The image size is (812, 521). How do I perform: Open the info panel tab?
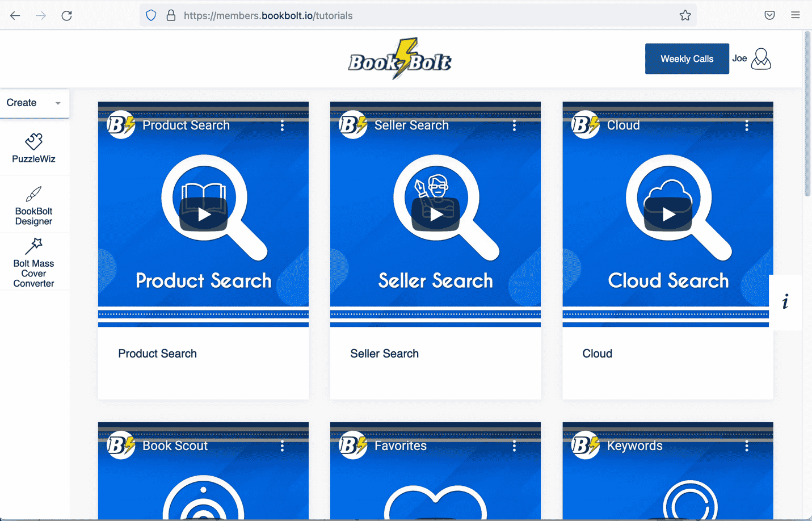(x=785, y=302)
